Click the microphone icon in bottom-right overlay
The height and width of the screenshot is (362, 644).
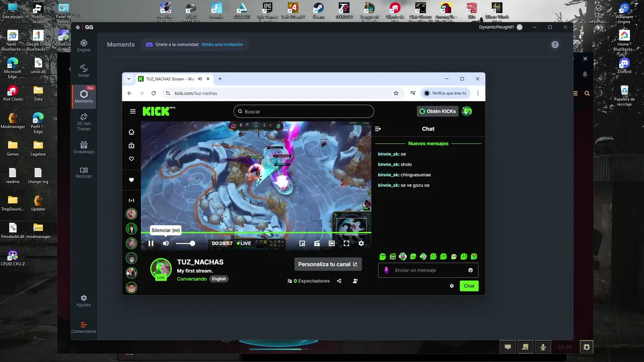(543, 347)
